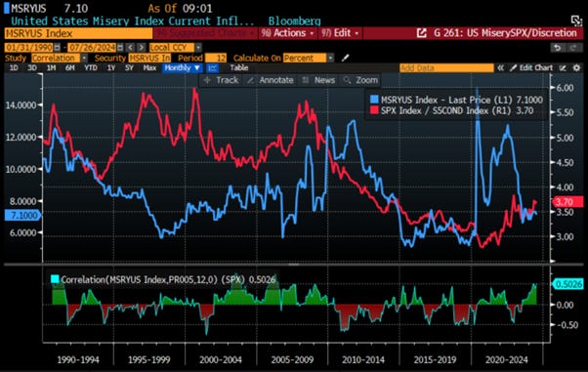Screen dimensions: 588x372
Task: Click the G 261 US MiserySPX chart title
Action: click(x=505, y=33)
